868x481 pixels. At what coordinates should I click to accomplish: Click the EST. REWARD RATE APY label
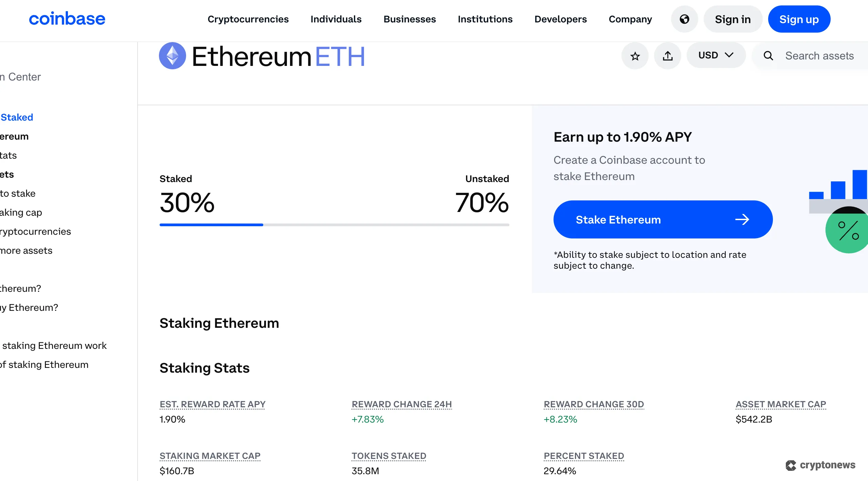point(212,405)
